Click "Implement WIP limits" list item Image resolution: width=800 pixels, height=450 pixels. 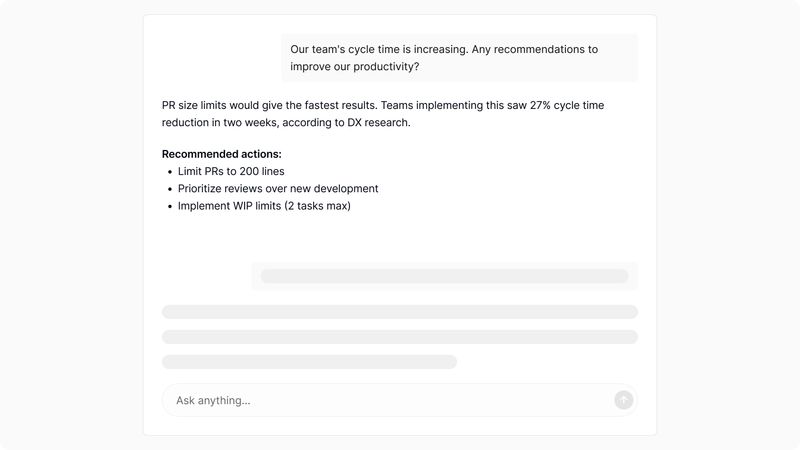[264, 206]
